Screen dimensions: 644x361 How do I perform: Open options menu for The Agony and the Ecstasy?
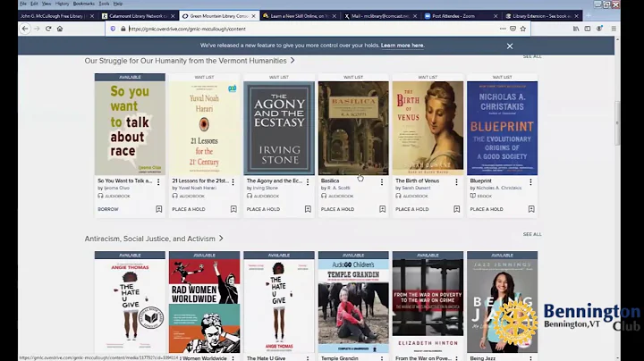coord(308,181)
